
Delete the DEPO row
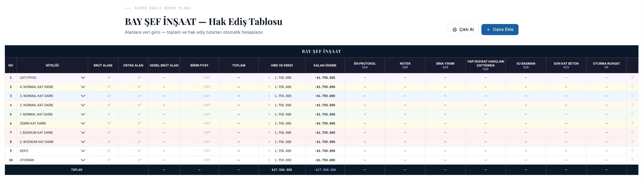(632, 150)
